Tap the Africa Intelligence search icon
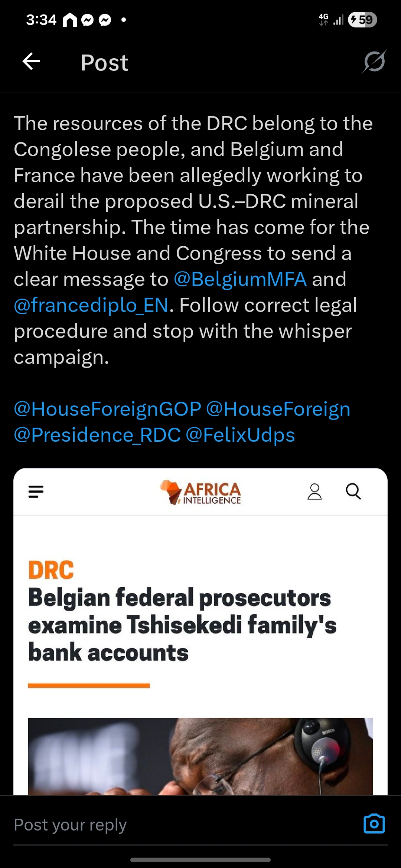401x868 pixels. tap(353, 491)
